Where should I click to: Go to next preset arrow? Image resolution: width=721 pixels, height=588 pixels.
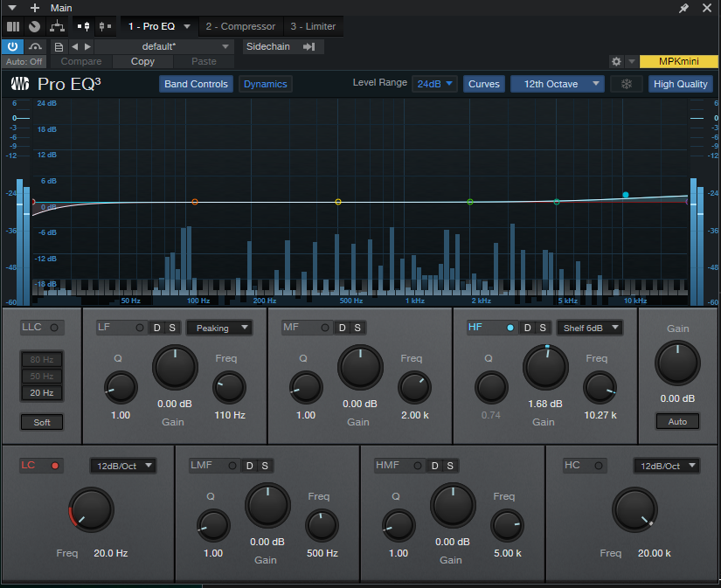pos(87,46)
